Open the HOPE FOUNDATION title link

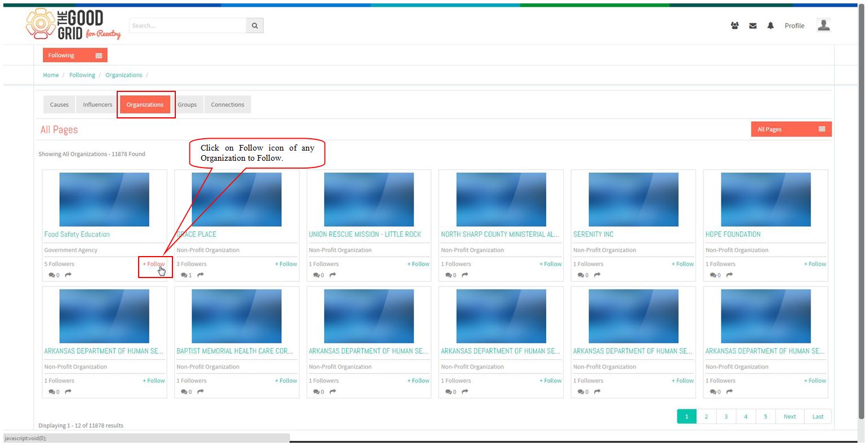[733, 234]
